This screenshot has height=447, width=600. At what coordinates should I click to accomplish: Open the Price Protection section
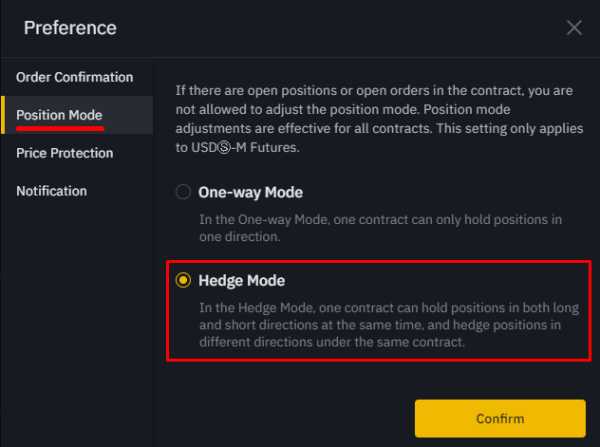click(x=65, y=153)
